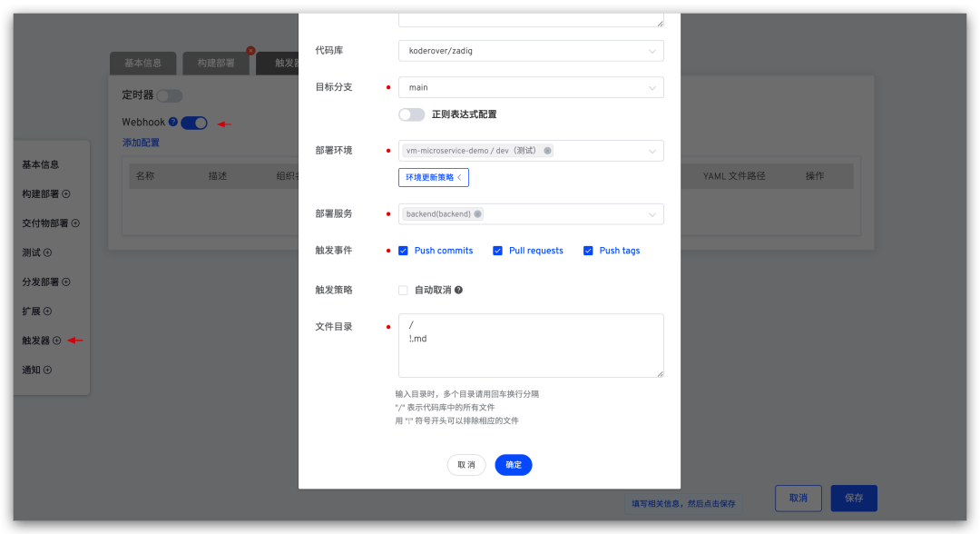Uncheck the Push tags checkbox
The width and height of the screenshot is (980, 534).
pos(588,251)
